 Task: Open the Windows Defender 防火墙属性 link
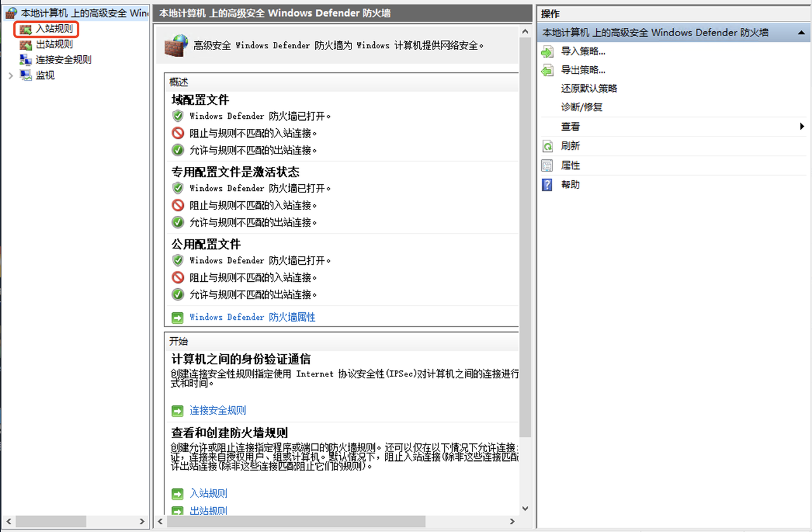252,317
